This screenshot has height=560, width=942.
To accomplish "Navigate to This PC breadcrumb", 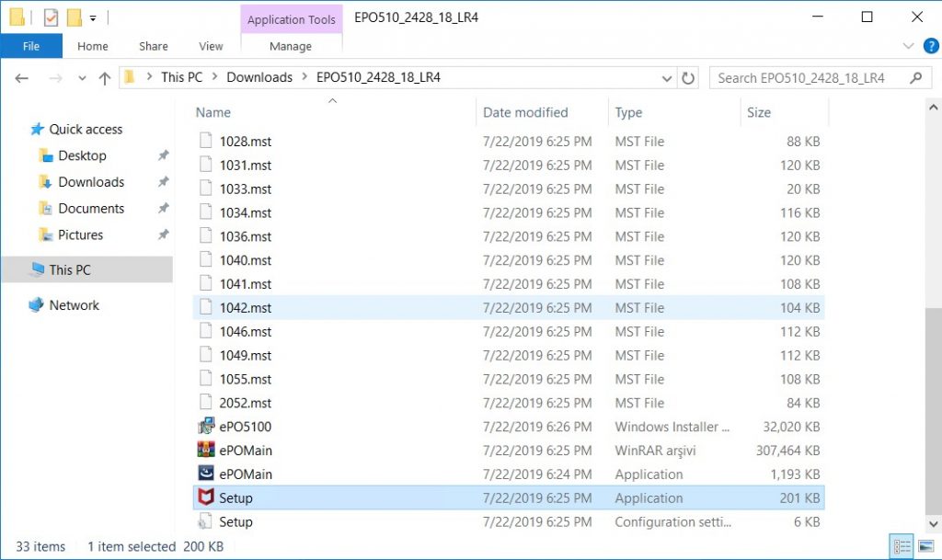I will pyautogui.click(x=181, y=77).
